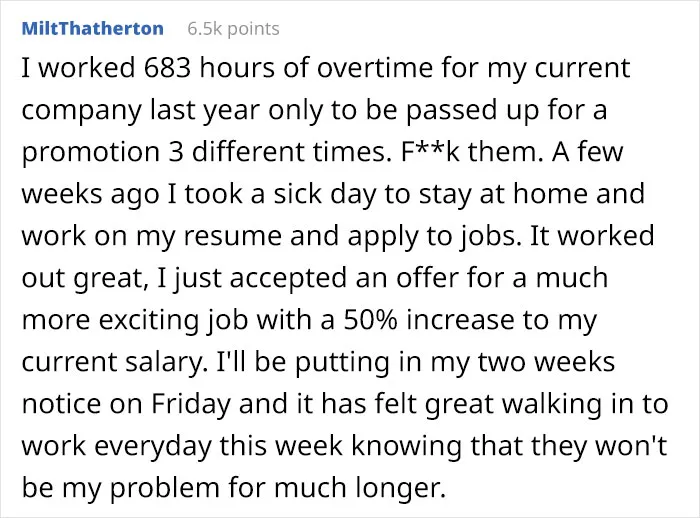Open MiltThatherton's user profile link

[x=92, y=29]
